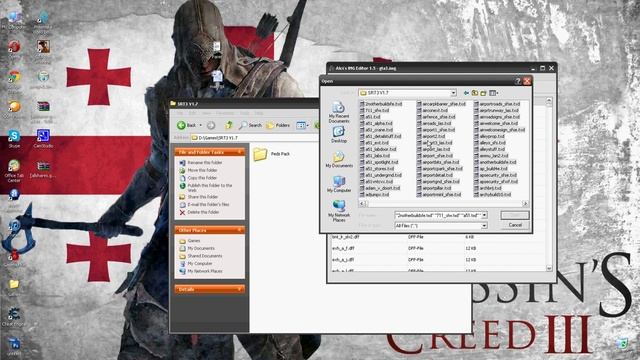Screen dimensions: 640x360
Task: Toggle the Folders pane in Explorer
Action: pyautogui.click(x=278, y=125)
